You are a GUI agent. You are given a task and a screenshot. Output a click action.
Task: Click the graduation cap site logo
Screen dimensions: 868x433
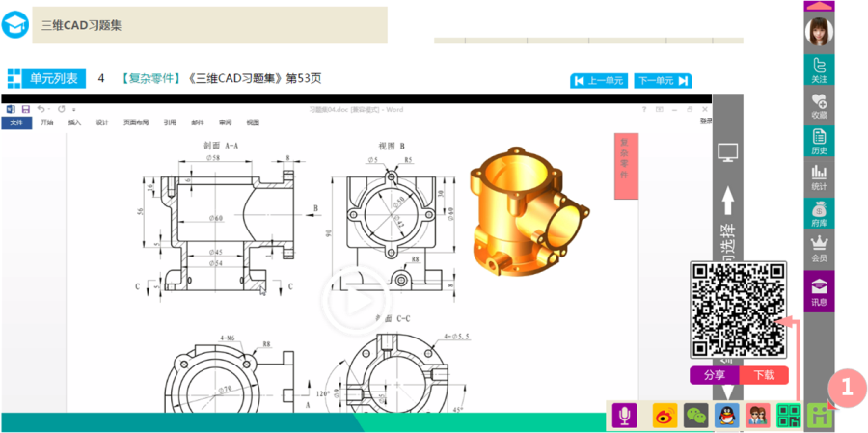coord(14,25)
